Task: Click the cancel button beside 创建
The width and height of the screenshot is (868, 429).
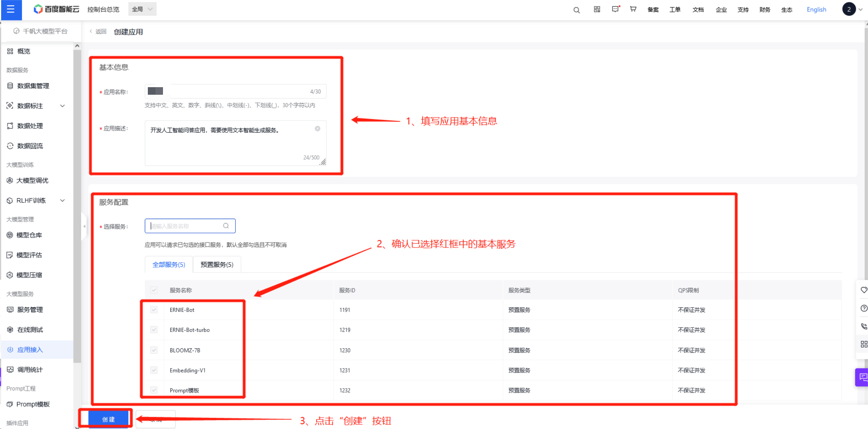Action: (156, 419)
